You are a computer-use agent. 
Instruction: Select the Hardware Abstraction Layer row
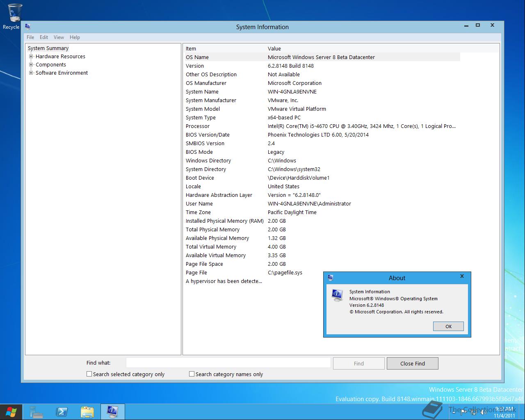(322, 195)
